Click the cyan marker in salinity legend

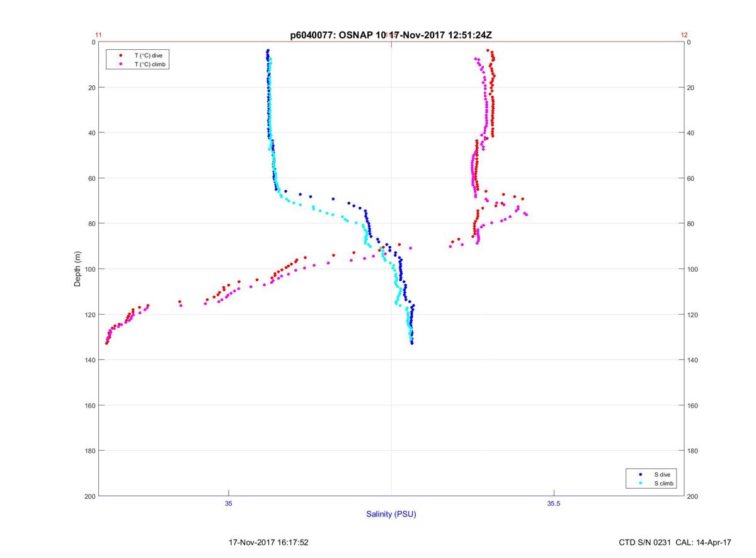pos(640,483)
